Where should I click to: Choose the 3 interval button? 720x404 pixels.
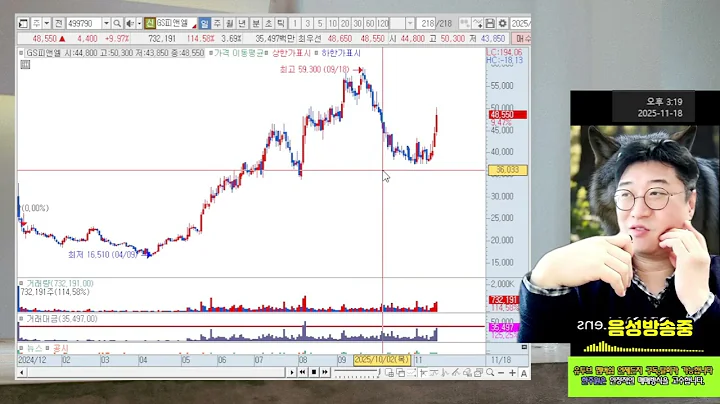(x=308, y=23)
